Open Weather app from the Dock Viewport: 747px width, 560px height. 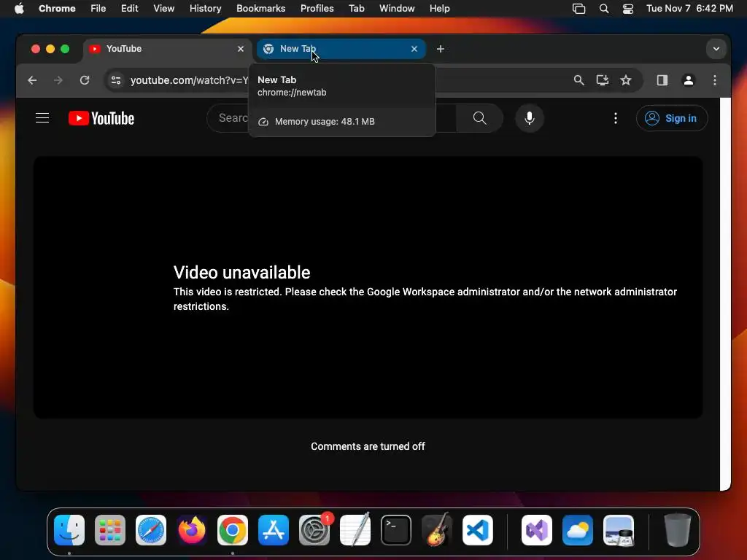578,530
